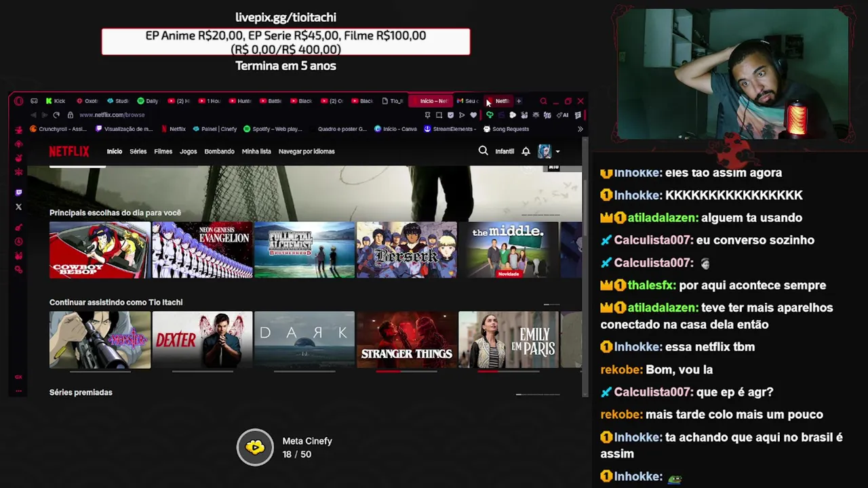Open the Filmes menu in Netflix
The width and height of the screenshot is (868, 488).
pyautogui.click(x=163, y=151)
